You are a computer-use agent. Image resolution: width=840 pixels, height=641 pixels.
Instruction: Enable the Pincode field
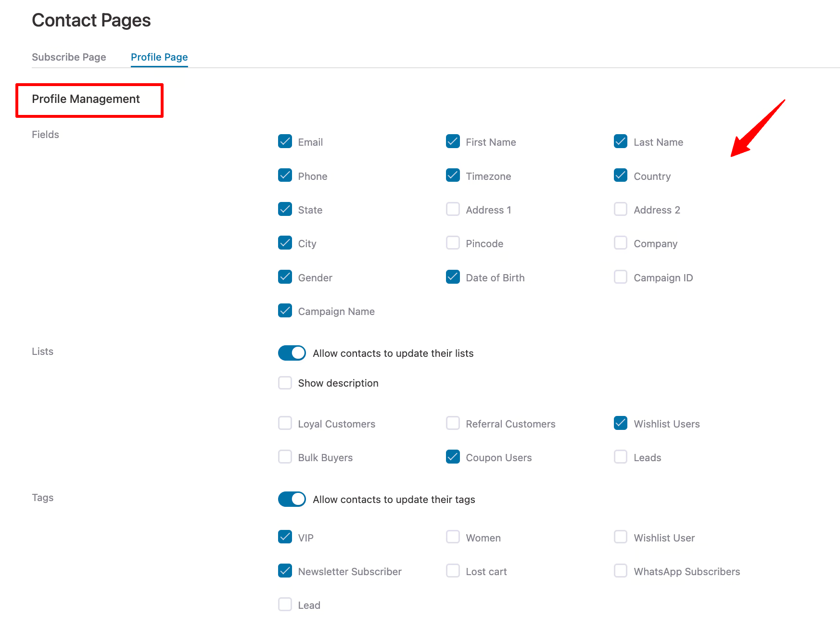pos(453,243)
